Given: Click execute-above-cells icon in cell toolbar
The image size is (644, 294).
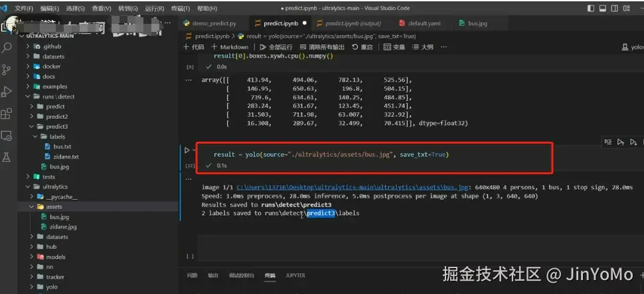Looking at the screenshot, I should pos(621,142).
